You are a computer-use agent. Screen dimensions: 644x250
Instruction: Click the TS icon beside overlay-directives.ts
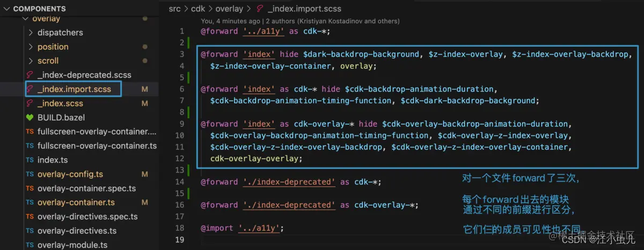click(30, 231)
